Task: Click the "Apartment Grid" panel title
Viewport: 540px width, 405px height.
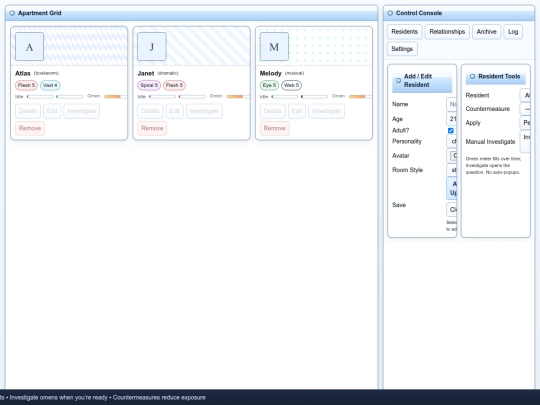Action: pos(40,13)
